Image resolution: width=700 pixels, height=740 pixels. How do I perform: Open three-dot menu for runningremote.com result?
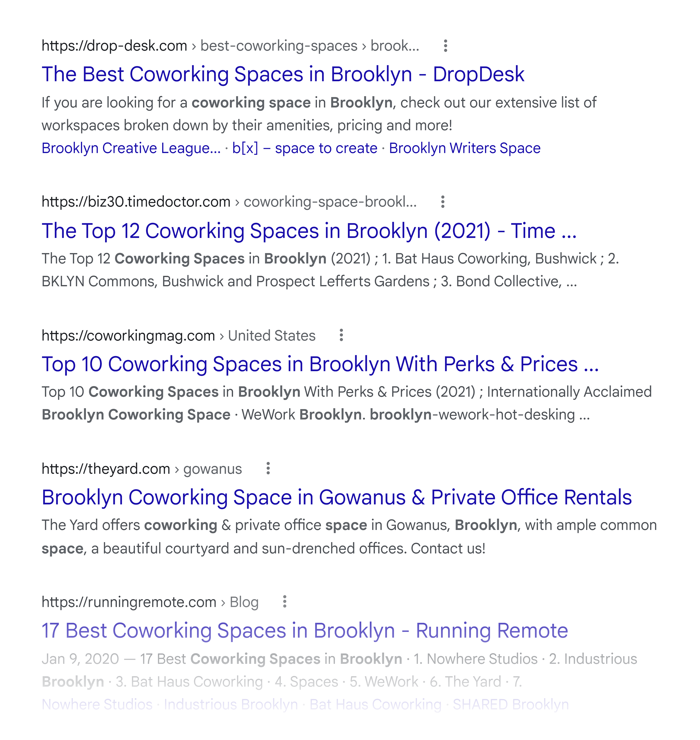[x=285, y=602]
